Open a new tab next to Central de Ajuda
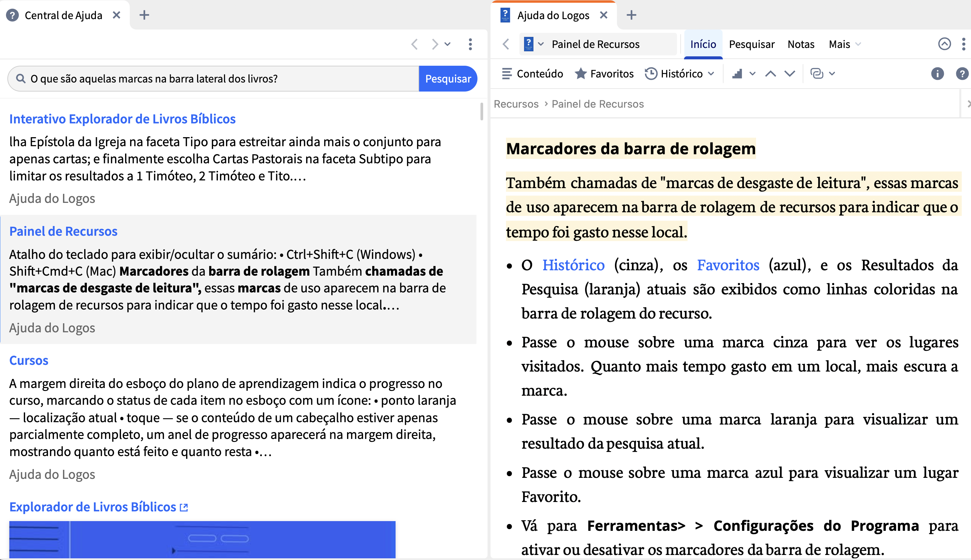971x560 pixels. coord(144,15)
